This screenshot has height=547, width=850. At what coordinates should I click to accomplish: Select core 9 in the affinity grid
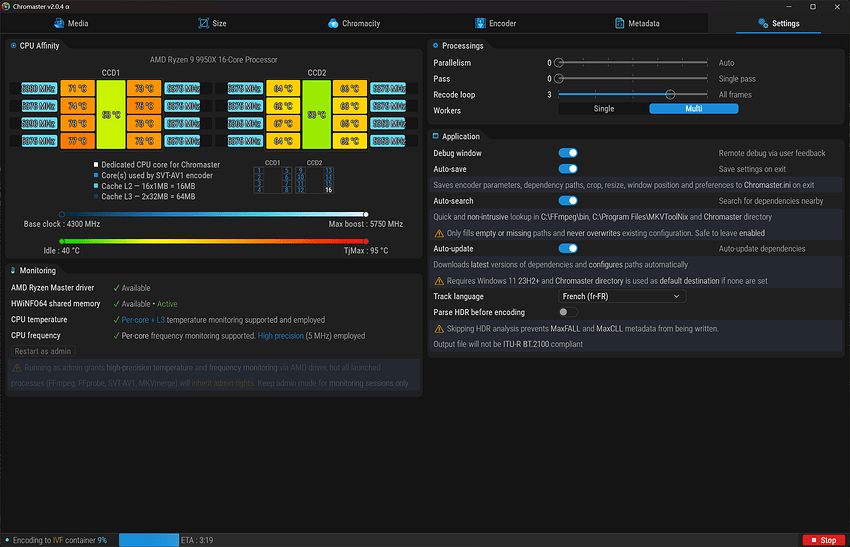click(300, 170)
